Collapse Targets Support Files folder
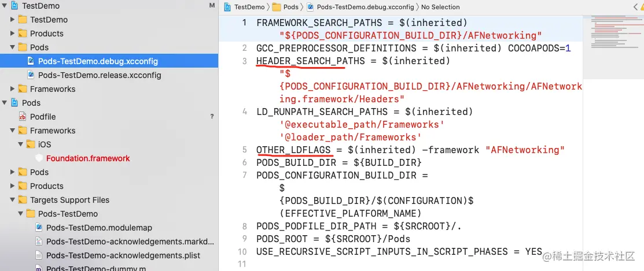 (x=12, y=200)
